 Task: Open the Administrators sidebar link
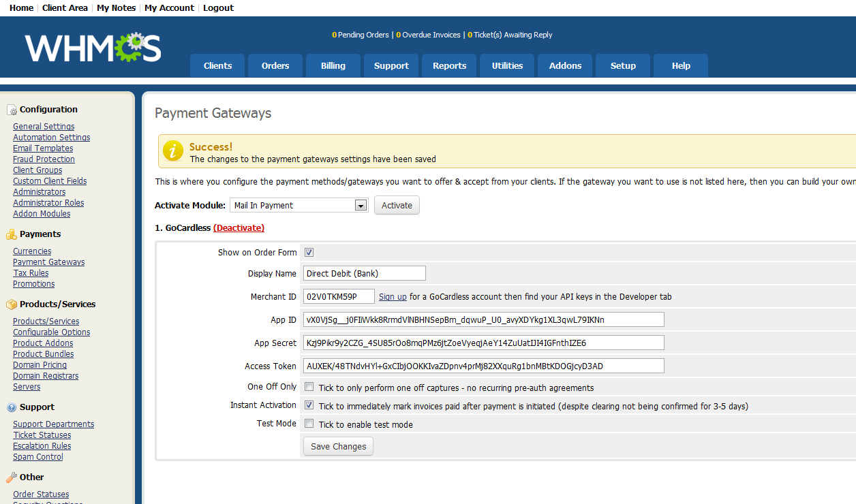click(40, 192)
